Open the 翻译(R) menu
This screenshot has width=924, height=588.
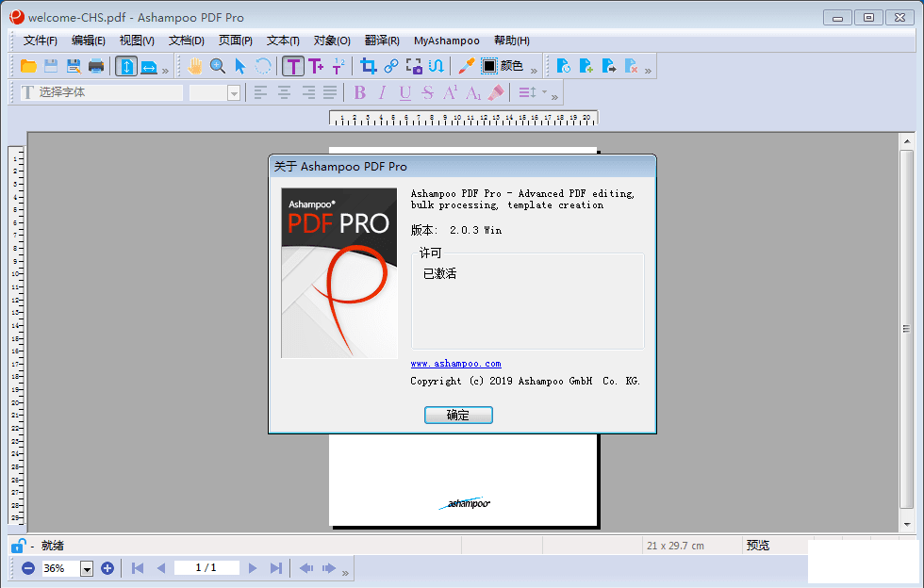[x=382, y=41]
